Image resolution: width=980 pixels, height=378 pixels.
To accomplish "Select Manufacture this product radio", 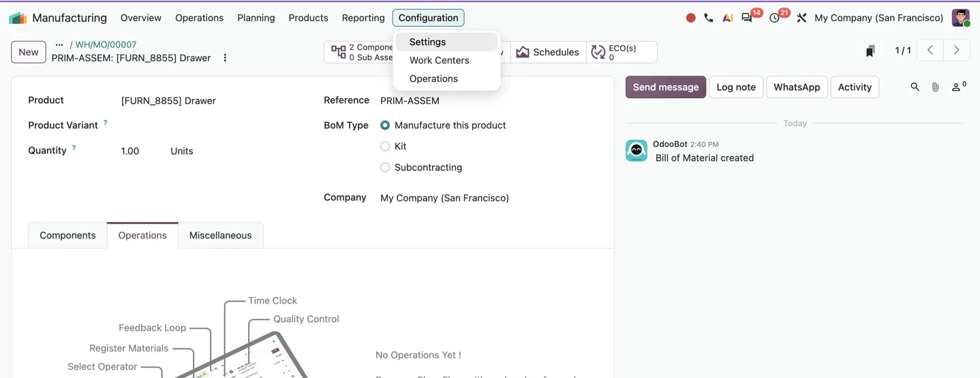I will (x=385, y=125).
